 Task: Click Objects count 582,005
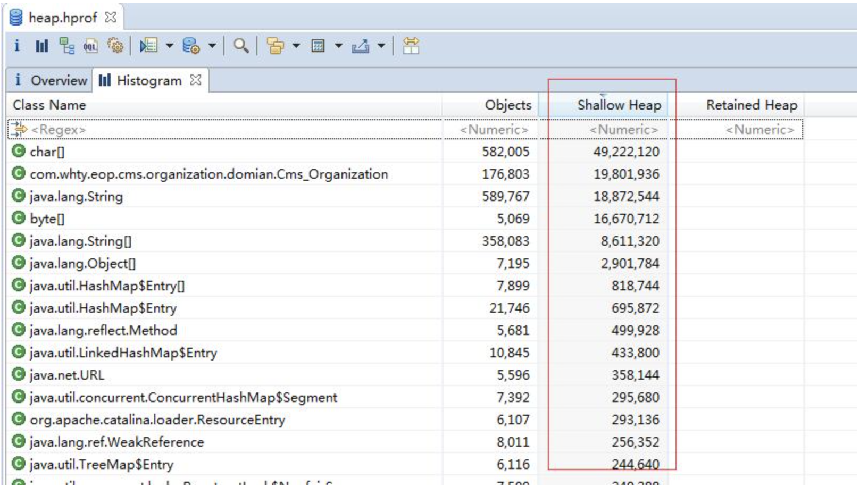tap(506, 152)
